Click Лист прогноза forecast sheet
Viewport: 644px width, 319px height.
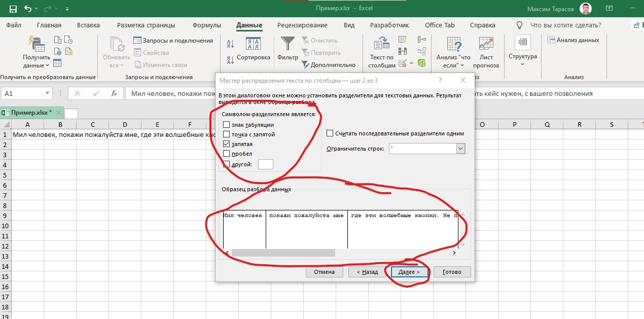(x=486, y=53)
